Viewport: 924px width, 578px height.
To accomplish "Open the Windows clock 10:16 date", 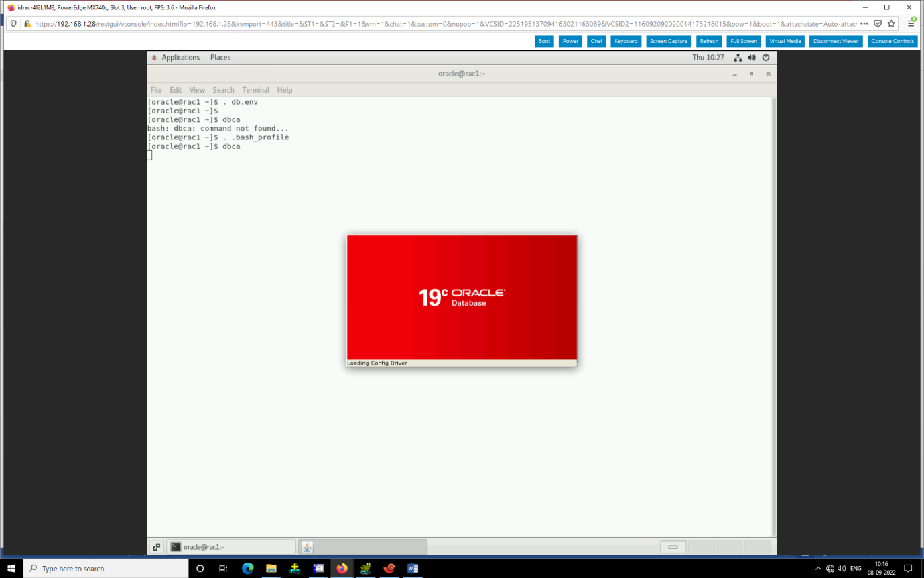I will pyautogui.click(x=881, y=568).
